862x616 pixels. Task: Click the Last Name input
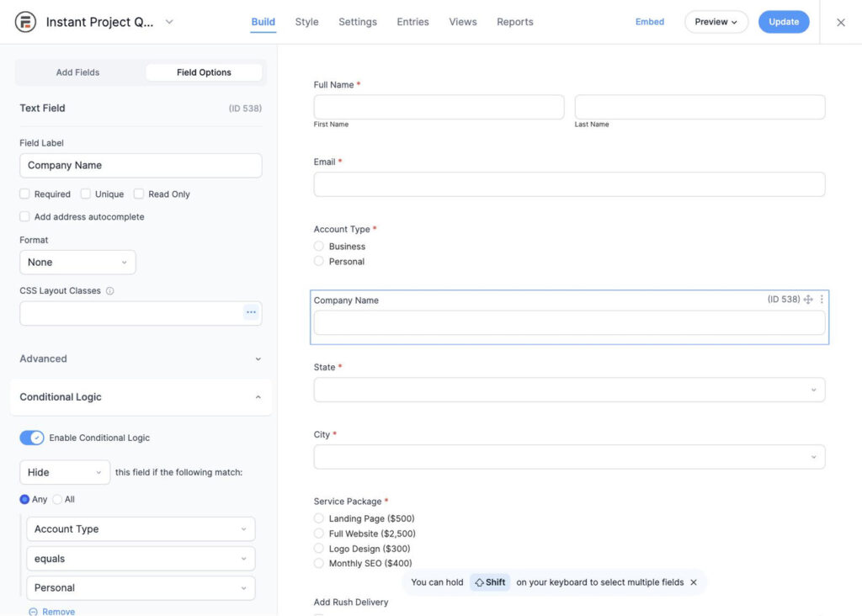700,107
